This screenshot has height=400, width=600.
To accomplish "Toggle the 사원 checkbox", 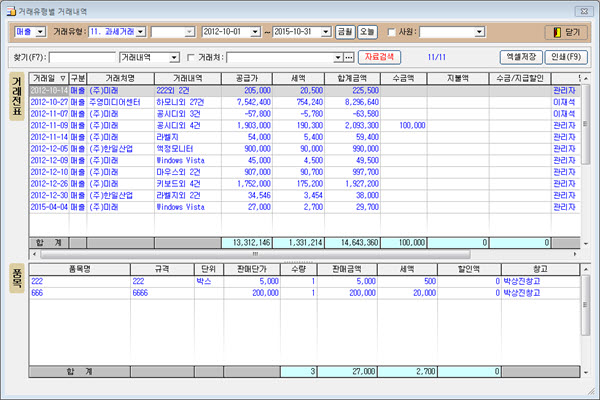I will 393,32.
